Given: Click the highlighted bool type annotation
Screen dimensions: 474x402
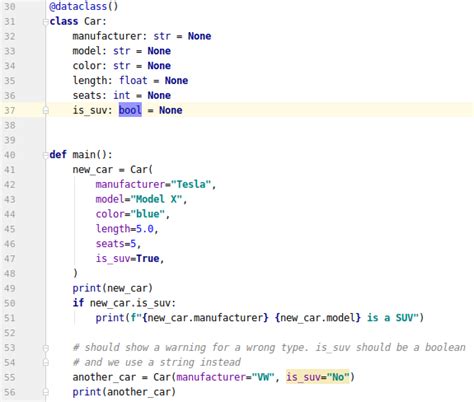Looking at the screenshot, I should pos(130,110).
